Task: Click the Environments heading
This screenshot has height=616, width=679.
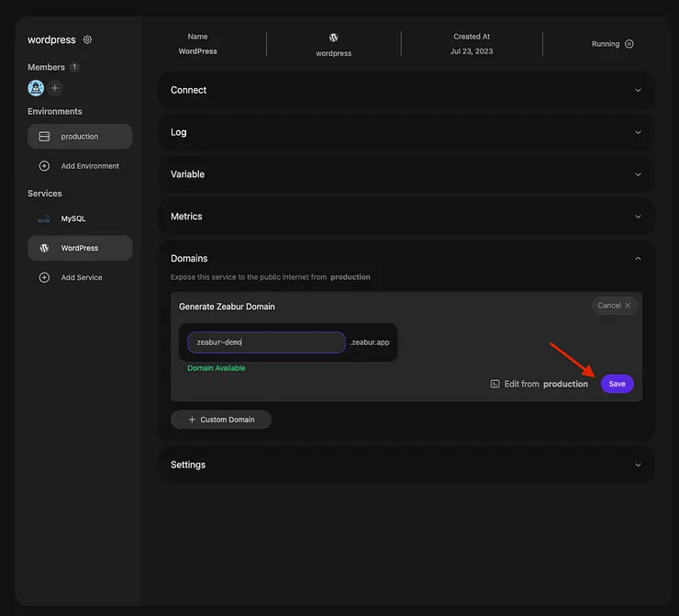Action: [x=55, y=111]
